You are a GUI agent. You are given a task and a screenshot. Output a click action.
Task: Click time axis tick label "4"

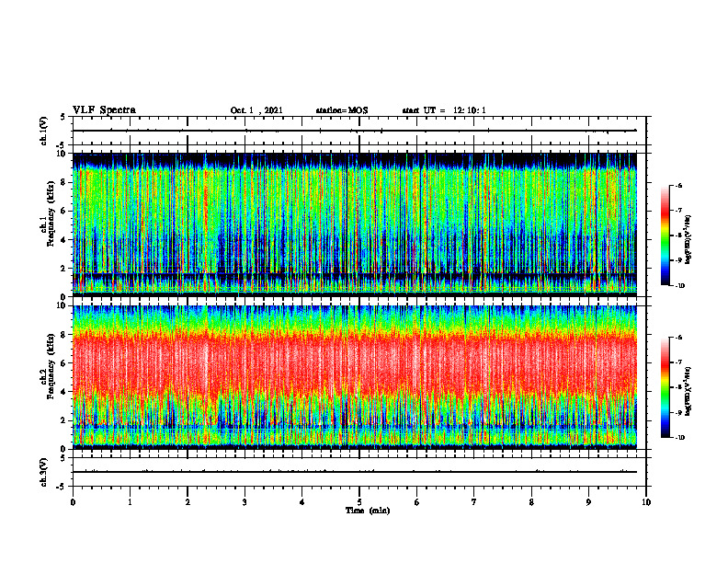pos(302,502)
